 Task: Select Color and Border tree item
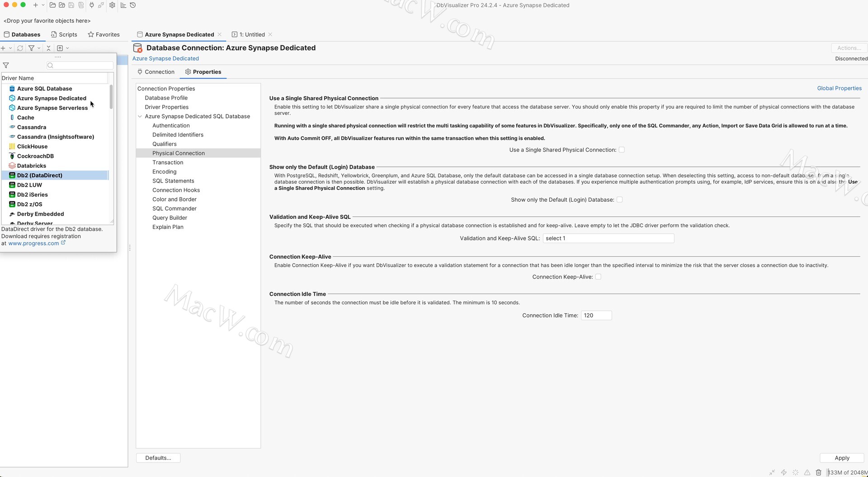pos(174,199)
